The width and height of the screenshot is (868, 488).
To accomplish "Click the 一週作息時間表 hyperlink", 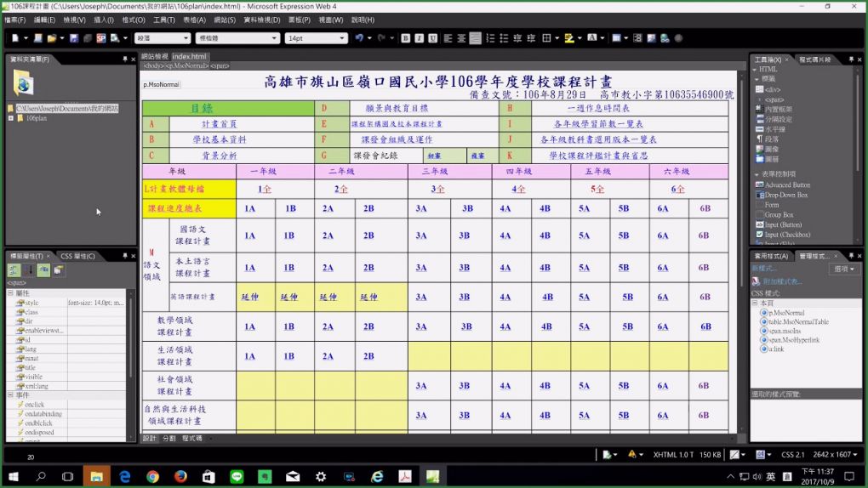I will [598, 109].
